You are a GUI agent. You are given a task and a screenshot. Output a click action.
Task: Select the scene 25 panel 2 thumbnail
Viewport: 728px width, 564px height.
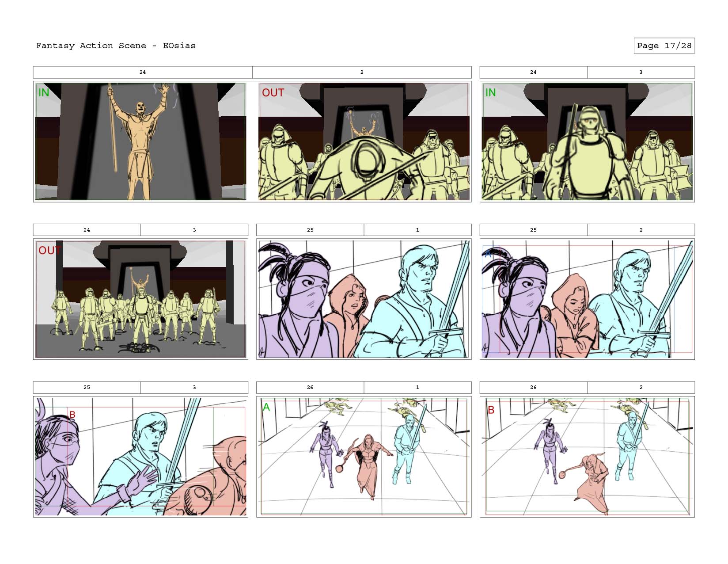(x=587, y=299)
